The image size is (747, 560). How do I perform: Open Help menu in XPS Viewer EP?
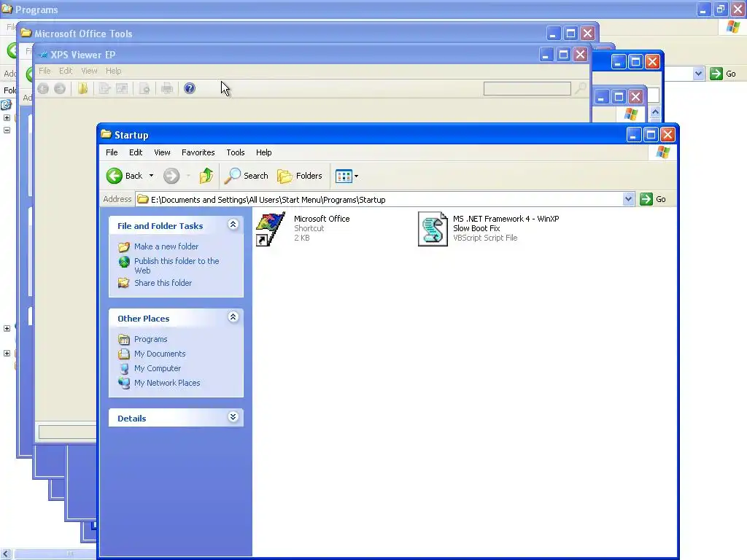[113, 71]
